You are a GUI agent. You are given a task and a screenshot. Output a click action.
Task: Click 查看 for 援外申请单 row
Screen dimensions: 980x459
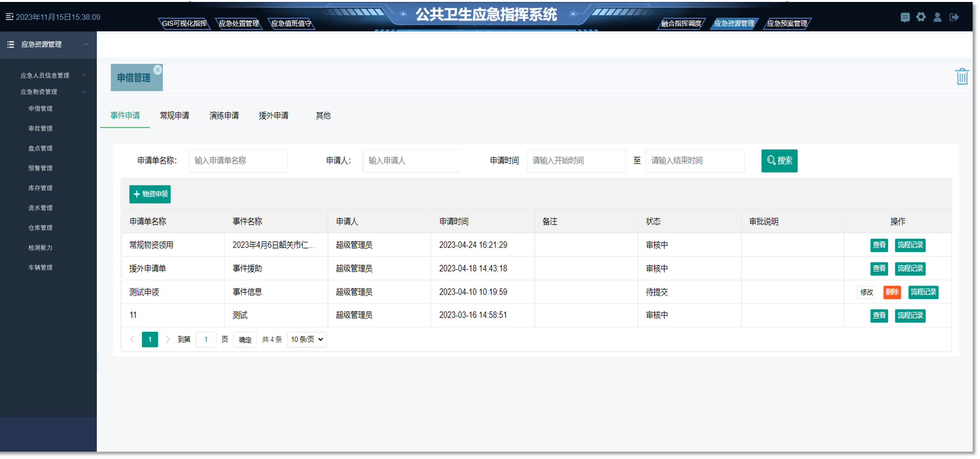[x=879, y=269]
